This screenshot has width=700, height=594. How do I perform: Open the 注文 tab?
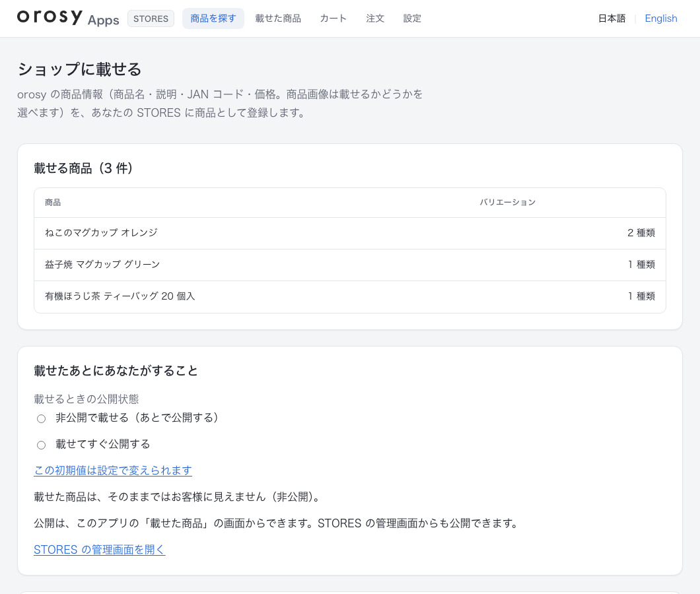[x=375, y=18]
